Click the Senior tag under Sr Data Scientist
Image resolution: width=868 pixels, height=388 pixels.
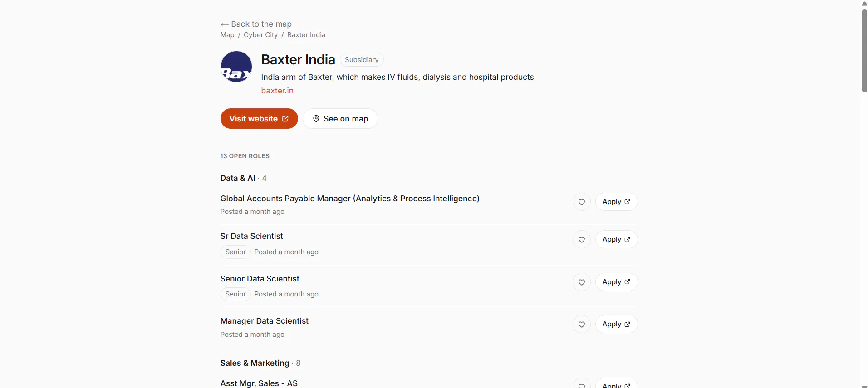point(235,252)
